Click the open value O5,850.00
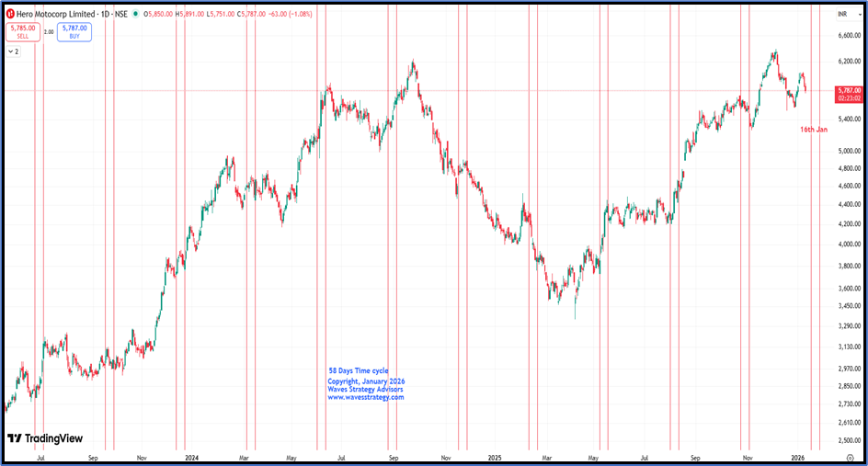This screenshot has height=466, width=868. tap(158, 14)
